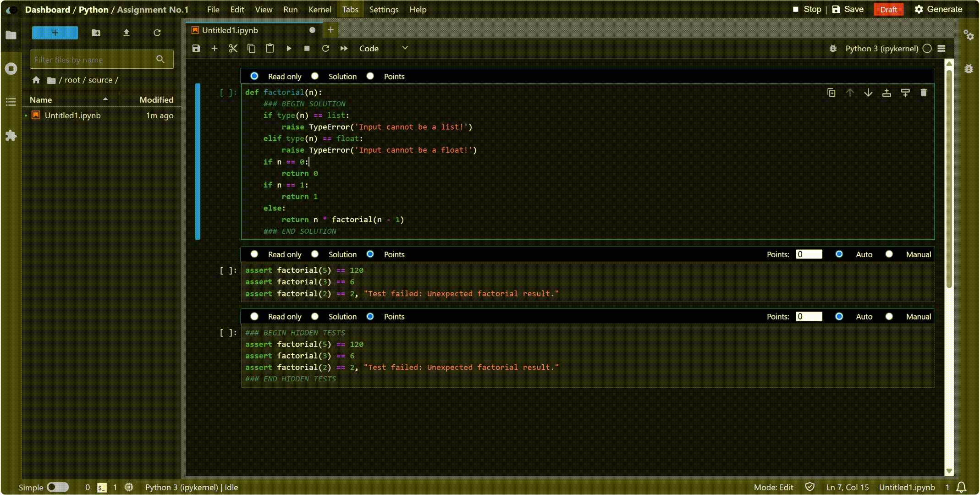The image size is (980, 495).
Task: Restart the kernel using toolbar icon
Action: [325, 48]
